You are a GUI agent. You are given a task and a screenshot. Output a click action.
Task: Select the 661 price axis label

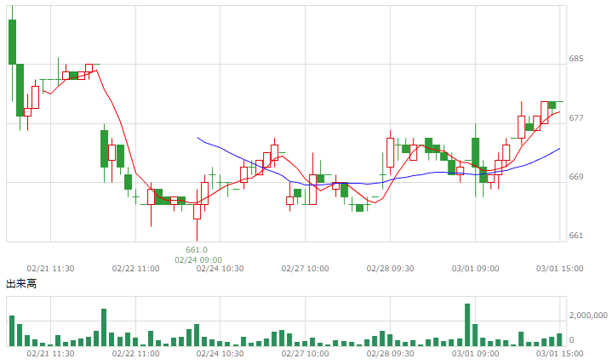tap(576, 236)
